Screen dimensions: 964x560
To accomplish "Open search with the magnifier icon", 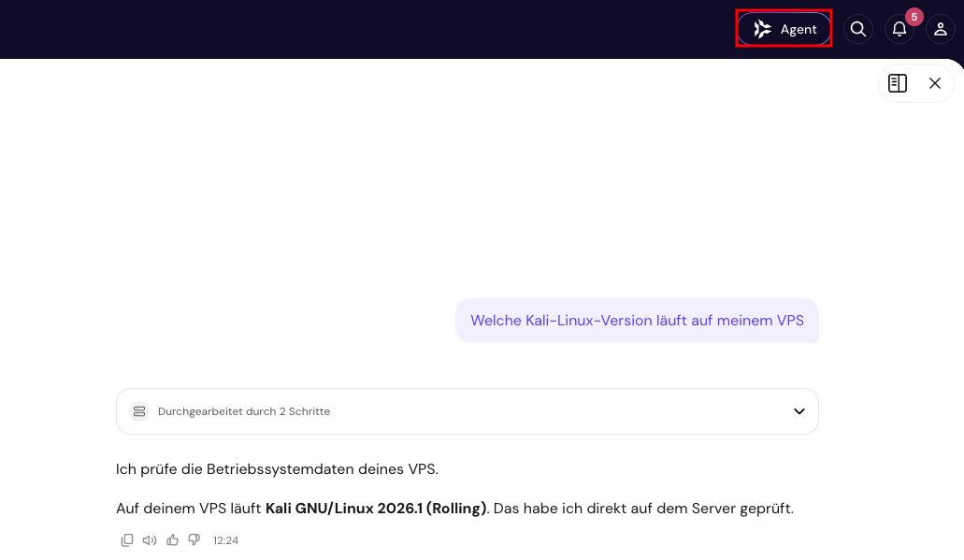I will pyautogui.click(x=858, y=29).
